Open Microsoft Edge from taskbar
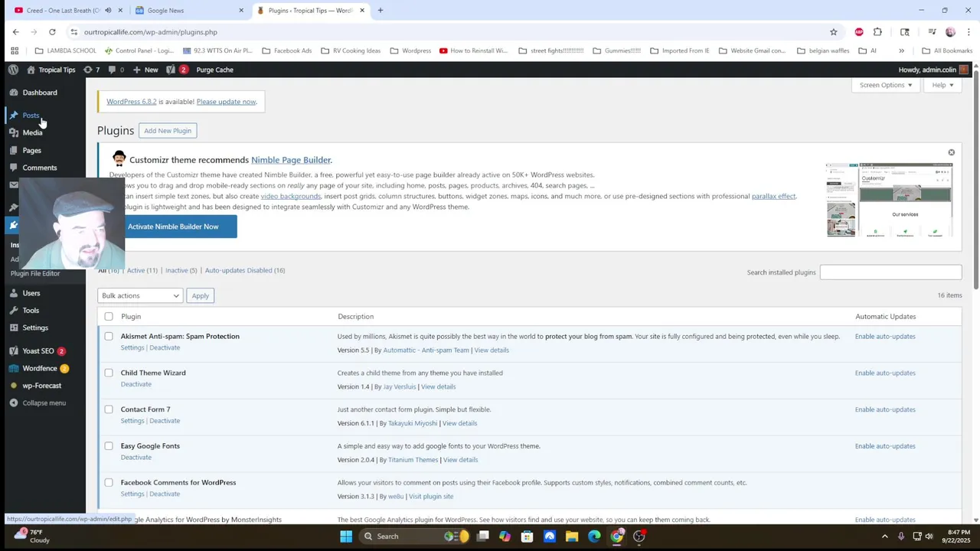 click(594, 536)
